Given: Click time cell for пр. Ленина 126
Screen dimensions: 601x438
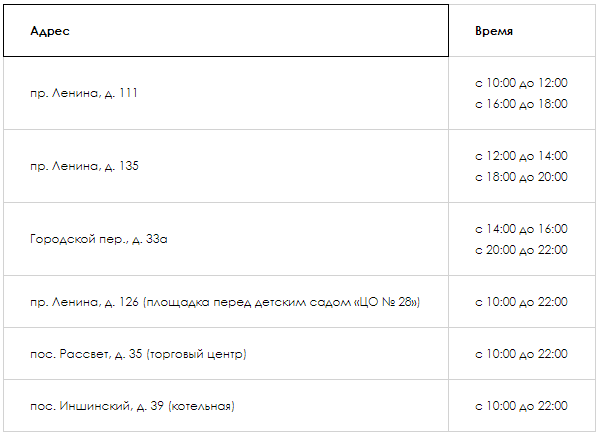Looking at the screenshot, I should 522,302.
